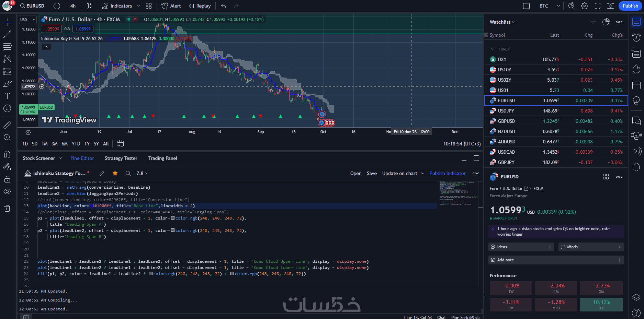This screenshot has height=319, width=644.
Task: Expand the Watchlist name dropdown
Action: pyautogui.click(x=502, y=22)
